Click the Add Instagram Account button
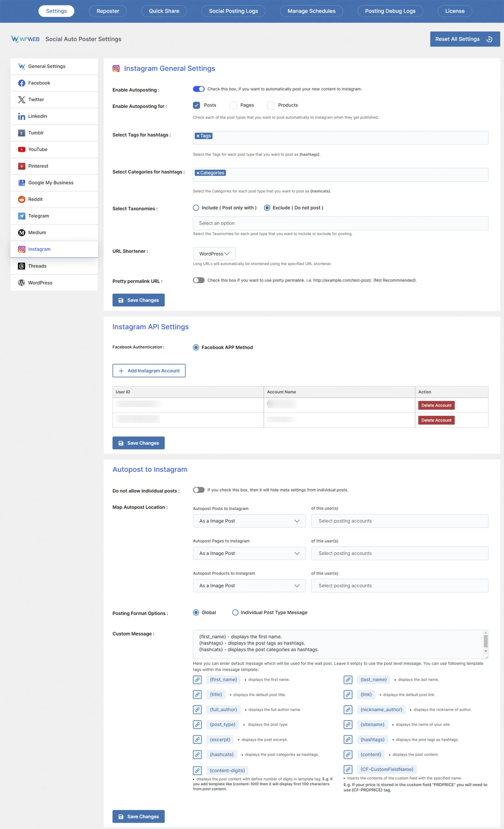 tap(149, 370)
